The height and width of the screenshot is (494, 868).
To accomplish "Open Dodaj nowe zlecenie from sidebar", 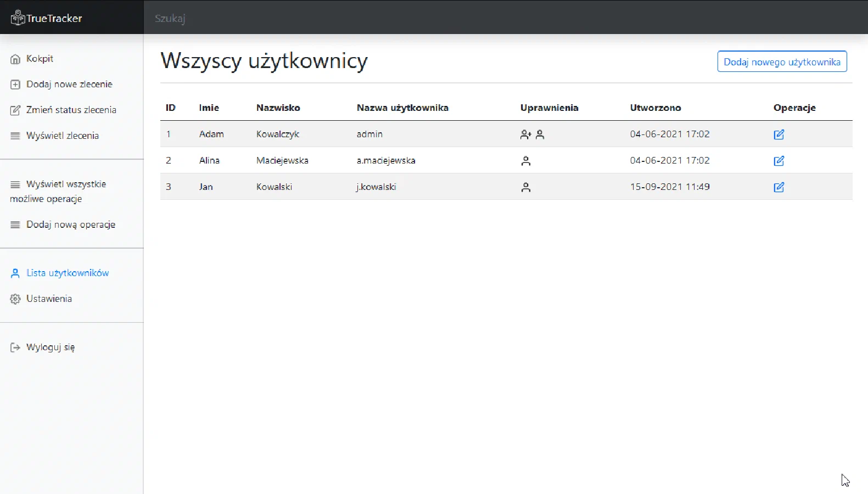I will tap(69, 85).
